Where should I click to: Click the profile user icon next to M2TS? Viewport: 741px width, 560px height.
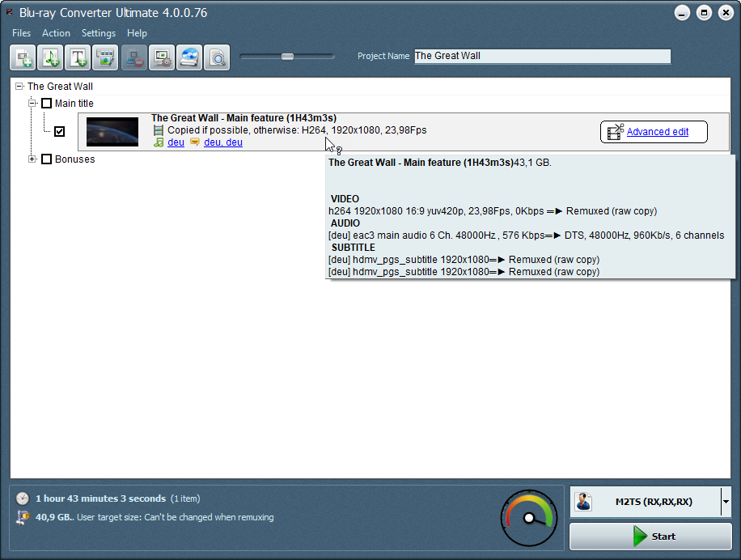[x=583, y=502]
